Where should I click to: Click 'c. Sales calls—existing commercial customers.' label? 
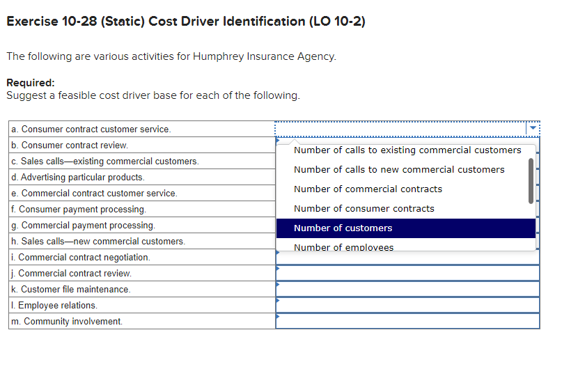[x=105, y=162]
